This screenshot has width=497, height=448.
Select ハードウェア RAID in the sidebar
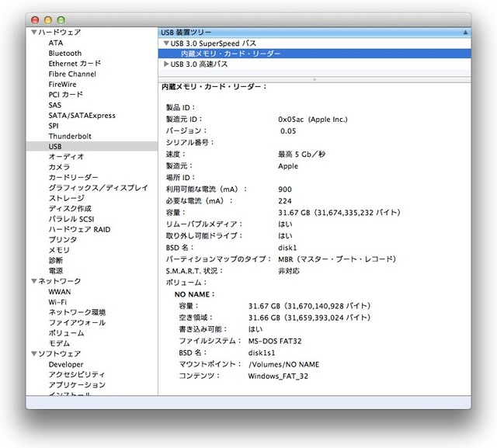click(79, 229)
